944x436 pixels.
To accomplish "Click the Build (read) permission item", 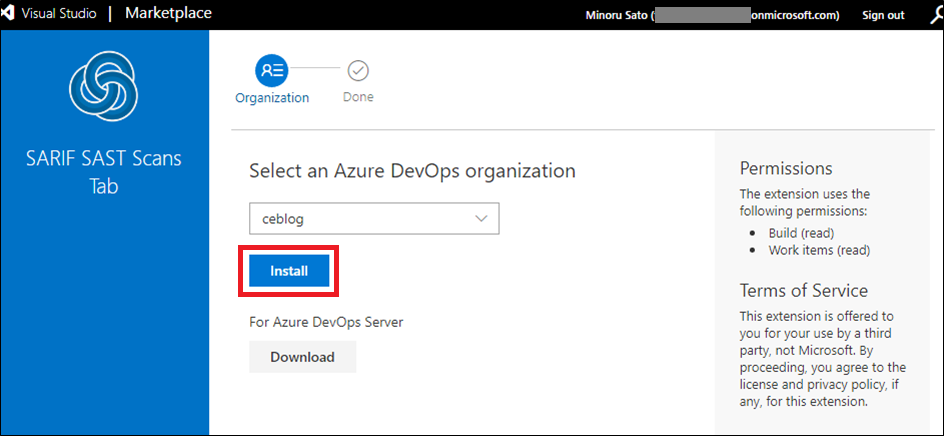I will [x=801, y=233].
